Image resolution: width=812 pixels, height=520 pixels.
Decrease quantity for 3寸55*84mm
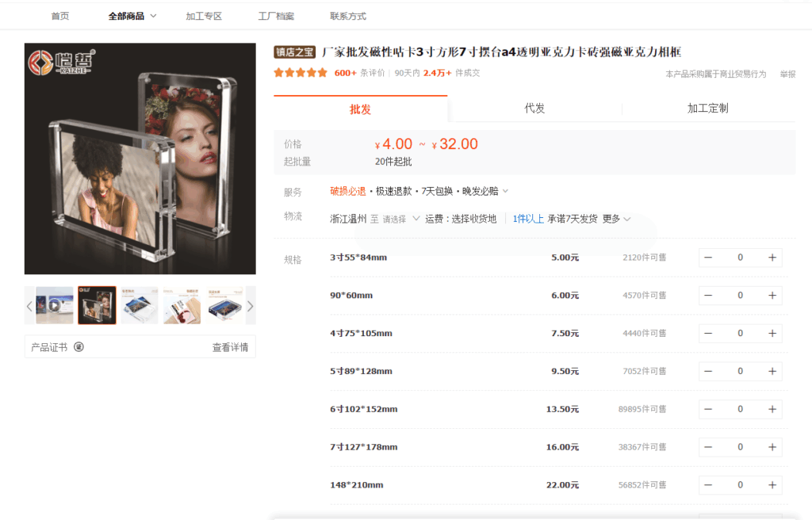pyautogui.click(x=708, y=258)
